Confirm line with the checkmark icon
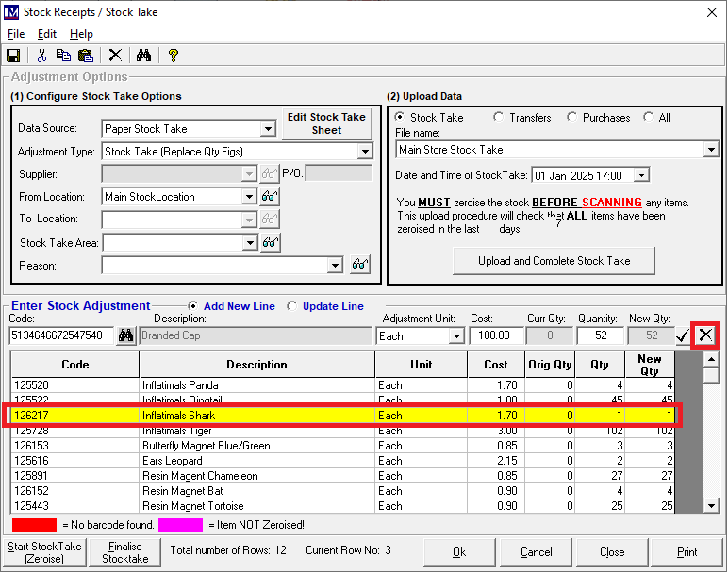 click(682, 335)
